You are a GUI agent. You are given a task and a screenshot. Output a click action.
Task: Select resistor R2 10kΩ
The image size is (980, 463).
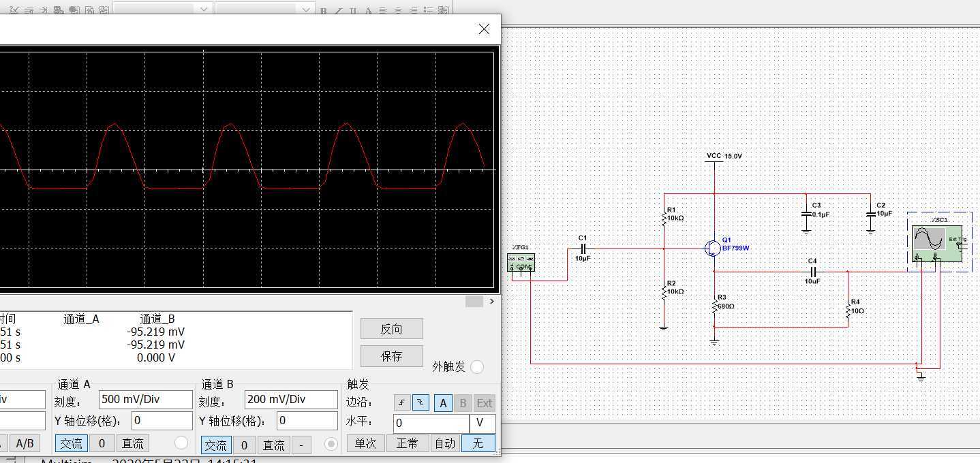[664, 291]
